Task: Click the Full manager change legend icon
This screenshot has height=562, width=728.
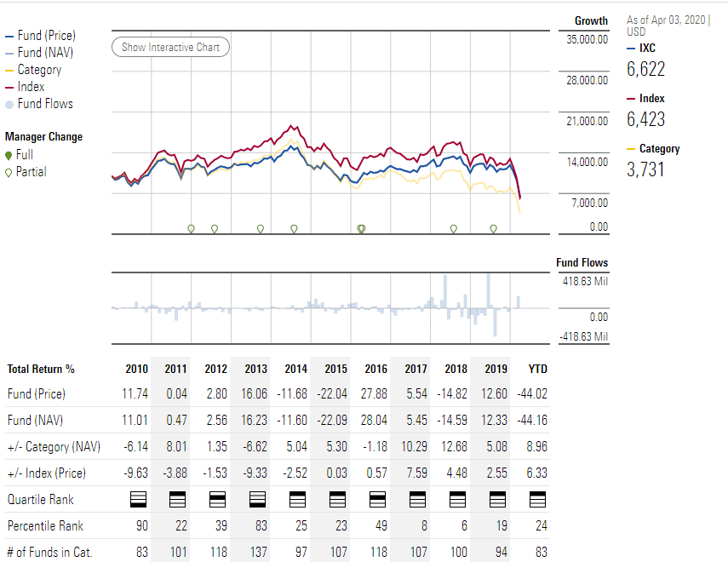Action: pos(9,155)
